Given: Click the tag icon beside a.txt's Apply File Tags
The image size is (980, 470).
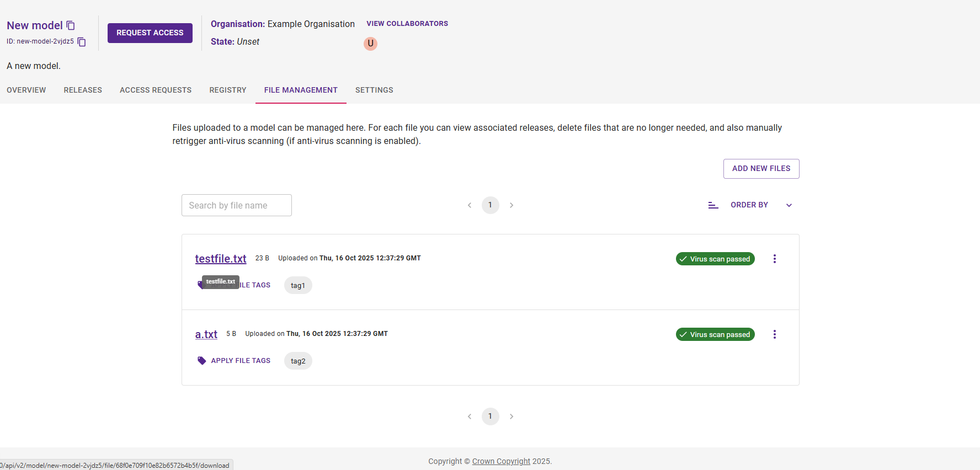Looking at the screenshot, I should click(x=202, y=361).
